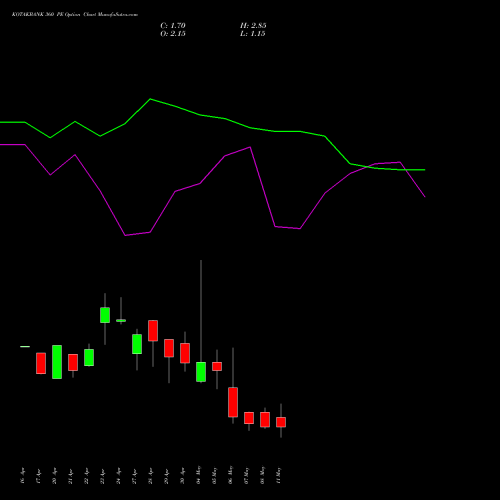
Task: Click the green candle for 22 Apr
Action: pos(89,357)
